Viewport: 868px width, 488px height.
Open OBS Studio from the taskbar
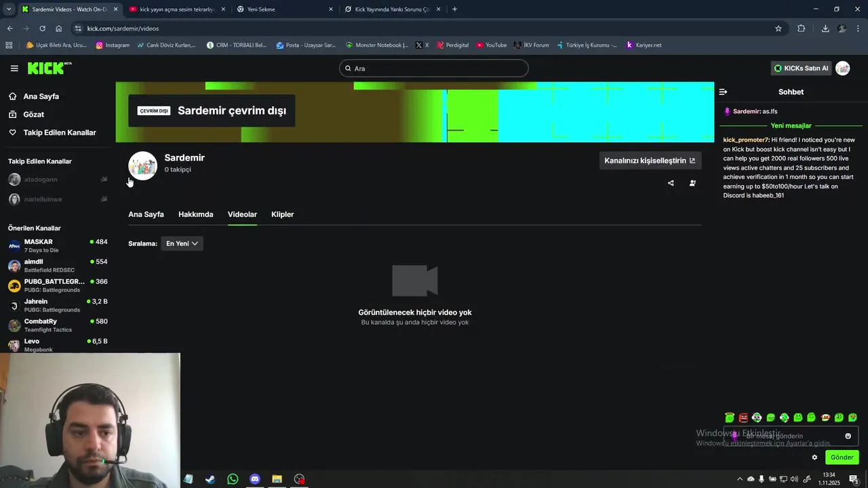pyautogui.click(x=299, y=479)
